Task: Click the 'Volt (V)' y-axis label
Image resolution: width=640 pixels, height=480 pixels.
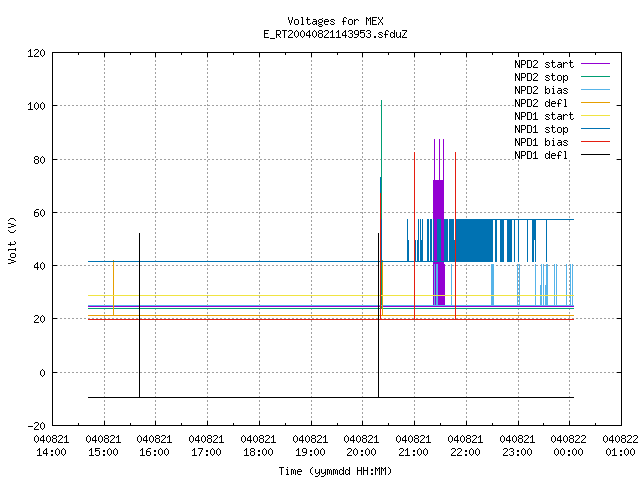Action: tap(12, 241)
